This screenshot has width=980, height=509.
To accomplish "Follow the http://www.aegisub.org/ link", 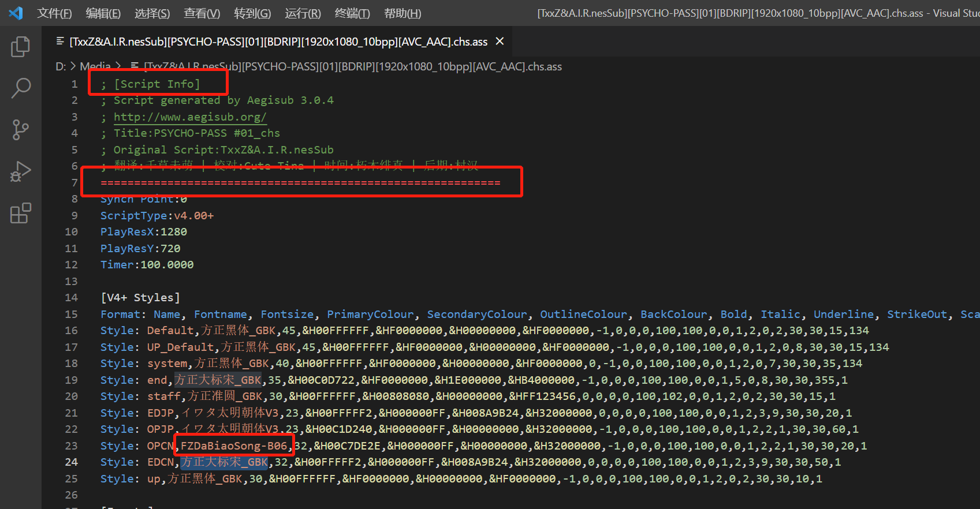I will tap(190, 117).
